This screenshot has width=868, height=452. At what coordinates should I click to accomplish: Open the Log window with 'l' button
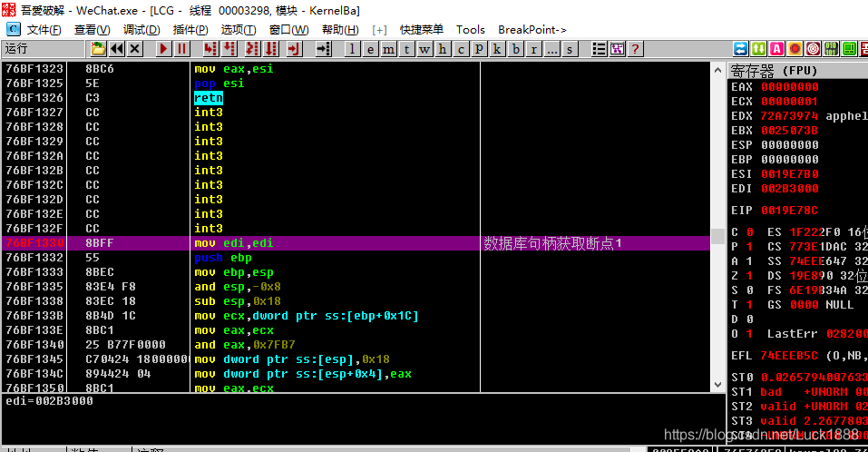(352, 49)
